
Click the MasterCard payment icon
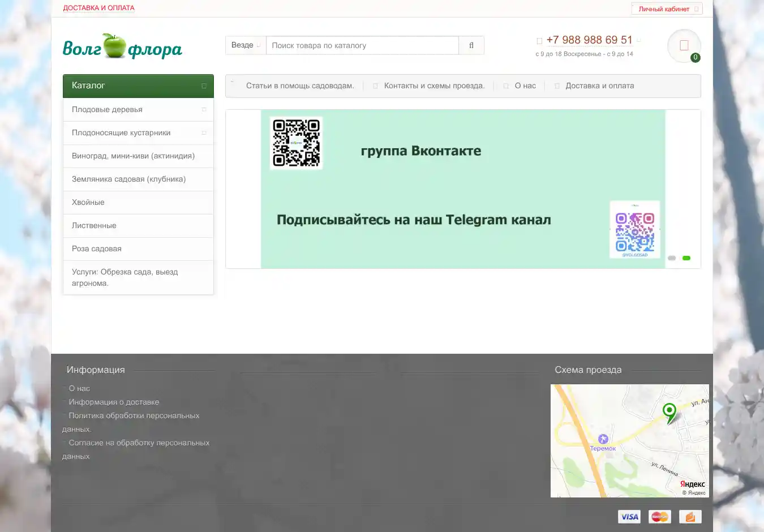pos(659,516)
